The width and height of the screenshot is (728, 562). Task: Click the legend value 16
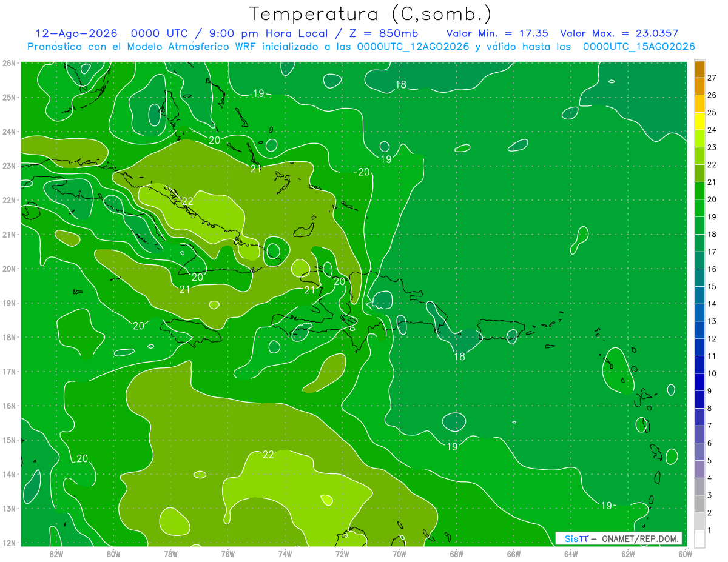click(712, 269)
